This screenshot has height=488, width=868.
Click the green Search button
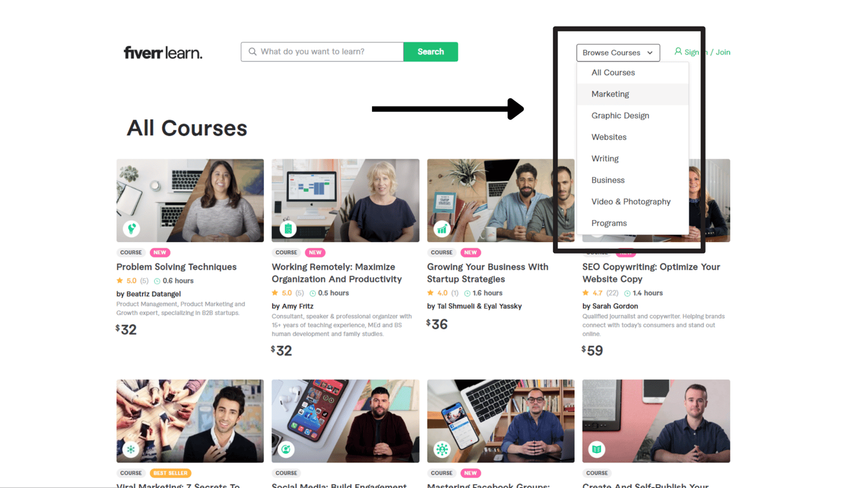coord(431,52)
